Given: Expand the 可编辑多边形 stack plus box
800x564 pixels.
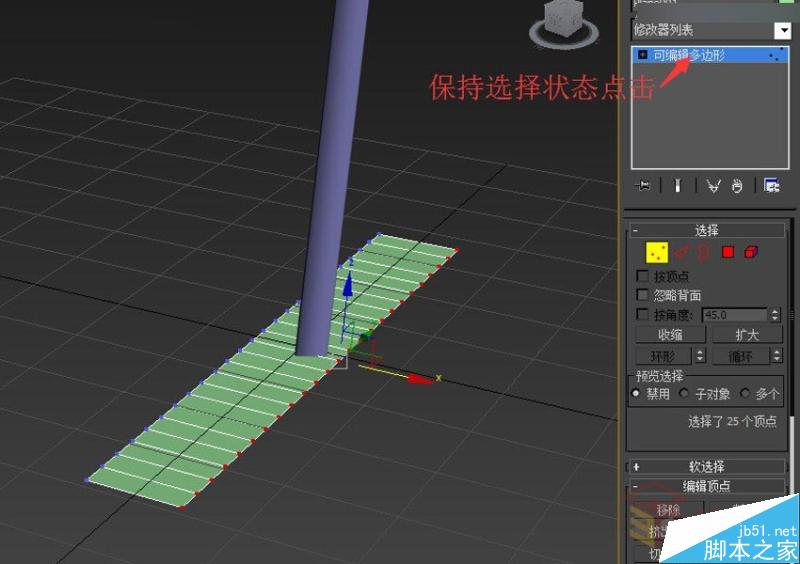Looking at the screenshot, I should point(643,55).
